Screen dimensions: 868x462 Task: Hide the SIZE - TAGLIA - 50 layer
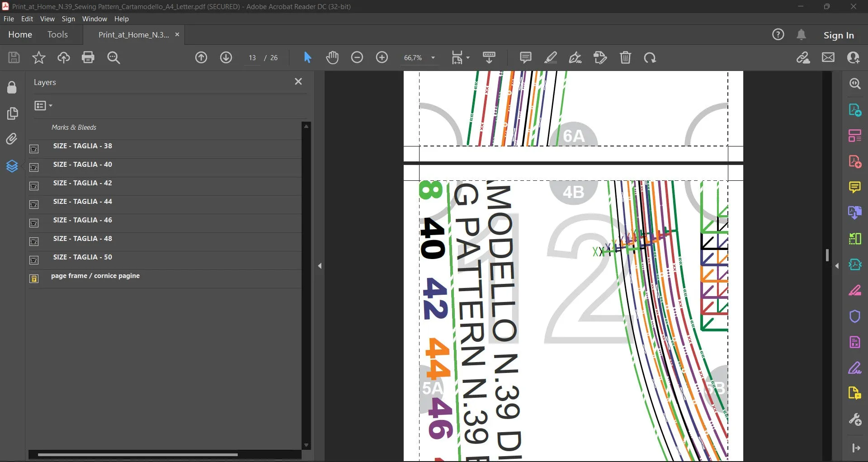[34, 260]
